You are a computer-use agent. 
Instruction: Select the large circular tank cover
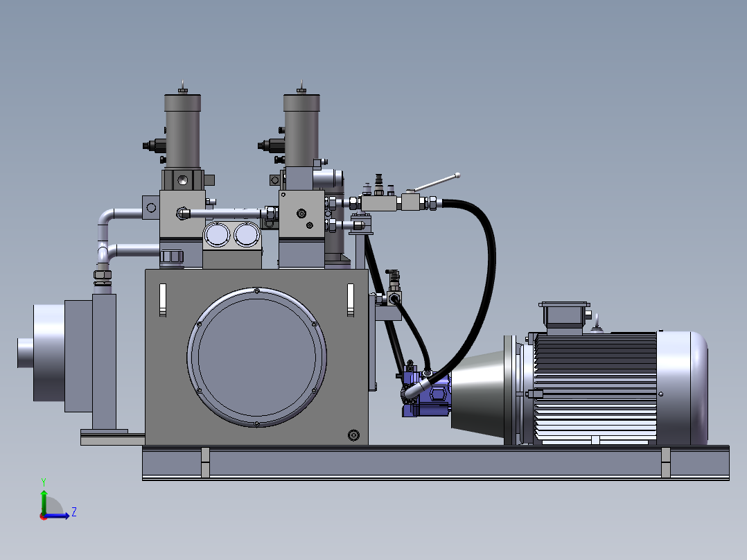[x=257, y=357]
